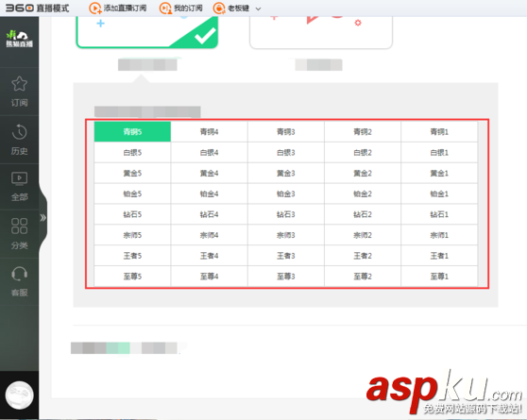
Task: Expand the dropdown arrow next to 老板键
Action: tap(258, 9)
